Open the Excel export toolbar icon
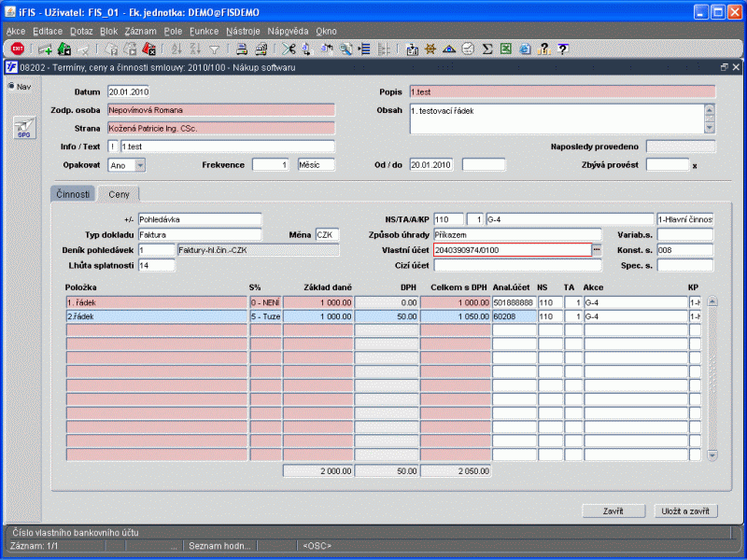Screen dimensions: 747x560 click(x=505, y=49)
